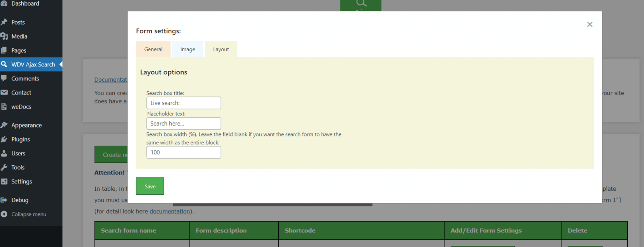Click the Placeholder text input field
The height and width of the screenshot is (247, 644).
pyautogui.click(x=184, y=123)
